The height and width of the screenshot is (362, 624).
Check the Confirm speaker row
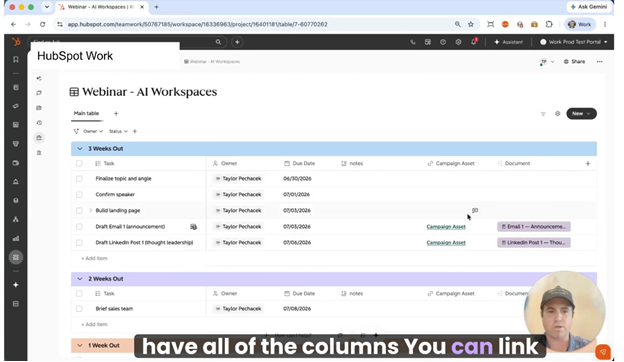(79, 195)
